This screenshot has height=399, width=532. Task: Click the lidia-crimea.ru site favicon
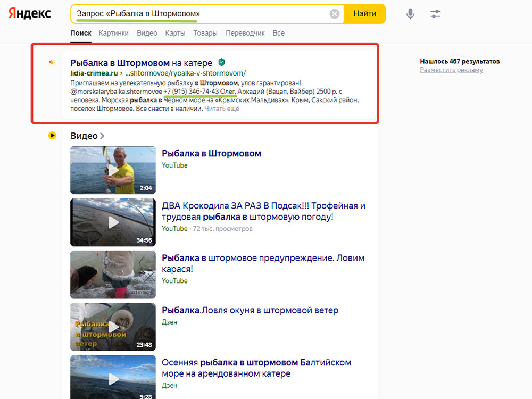[x=52, y=62]
